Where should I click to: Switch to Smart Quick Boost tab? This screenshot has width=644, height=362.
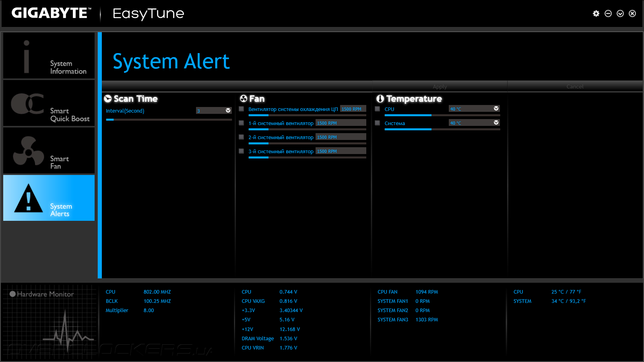(x=49, y=103)
